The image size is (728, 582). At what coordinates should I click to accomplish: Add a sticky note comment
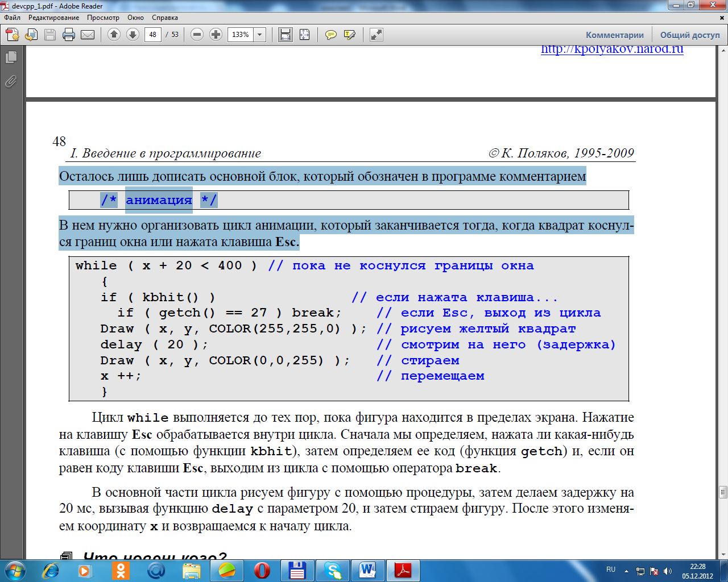click(330, 35)
